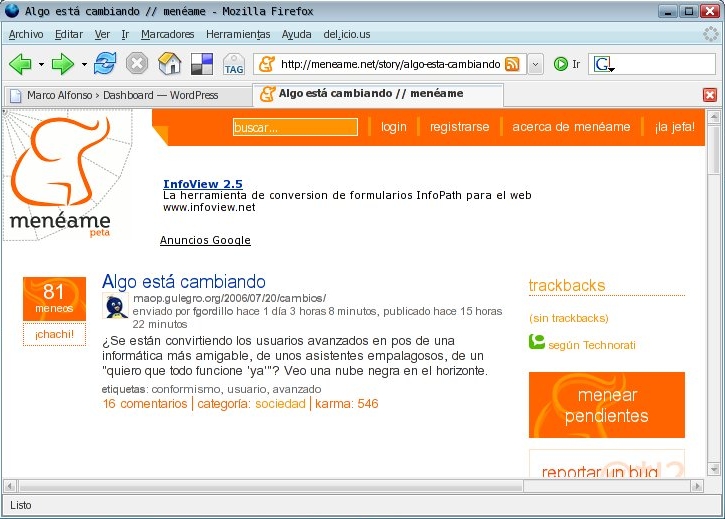Viewport: 725px width, 519px height.
Task: Click the fgordillo penguin avatar
Action: coord(115,306)
